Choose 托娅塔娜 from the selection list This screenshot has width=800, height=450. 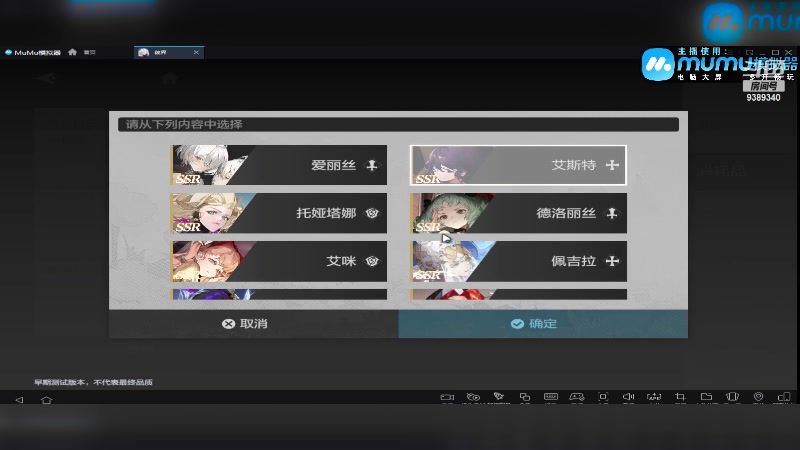279,213
